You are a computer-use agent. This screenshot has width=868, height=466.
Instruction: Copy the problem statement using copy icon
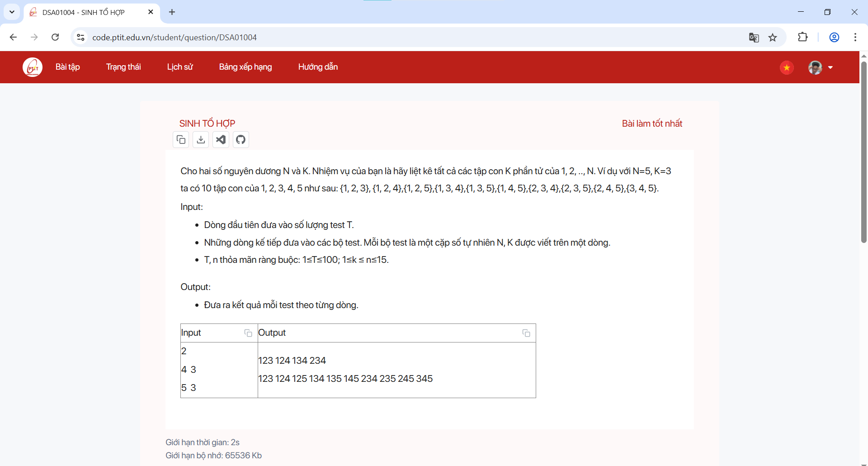click(180, 139)
